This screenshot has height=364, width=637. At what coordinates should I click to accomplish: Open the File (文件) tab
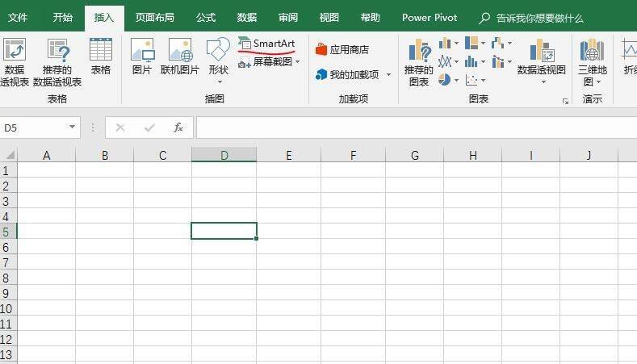(x=18, y=18)
